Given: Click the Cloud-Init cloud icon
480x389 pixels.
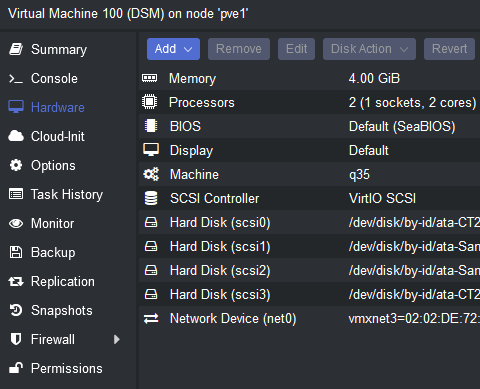Looking at the screenshot, I should pos(16,136).
